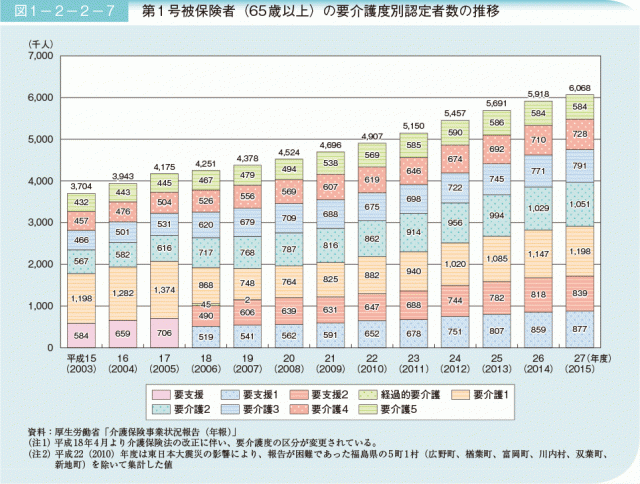Screen dimensions: 640x484
Task: Click the 5,457 total above the 2012 bar
Action: (455, 113)
